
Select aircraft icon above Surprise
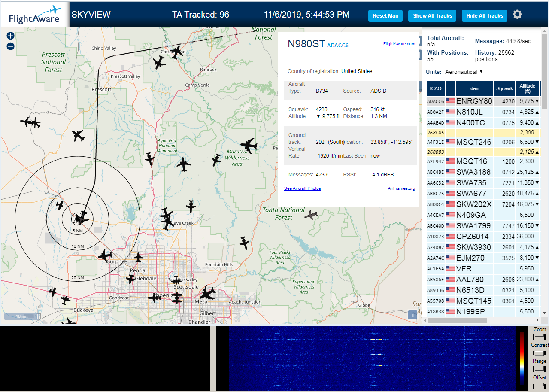point(105,257)
